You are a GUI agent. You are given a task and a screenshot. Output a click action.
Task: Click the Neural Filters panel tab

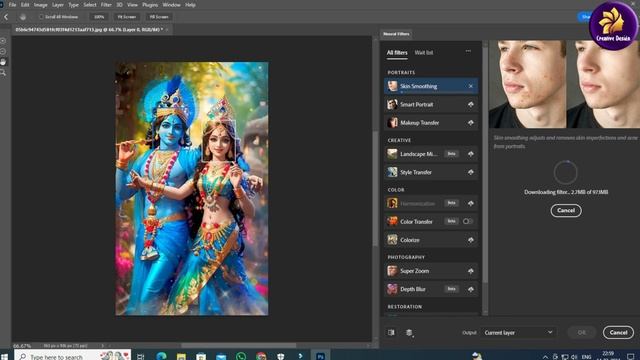396,34
